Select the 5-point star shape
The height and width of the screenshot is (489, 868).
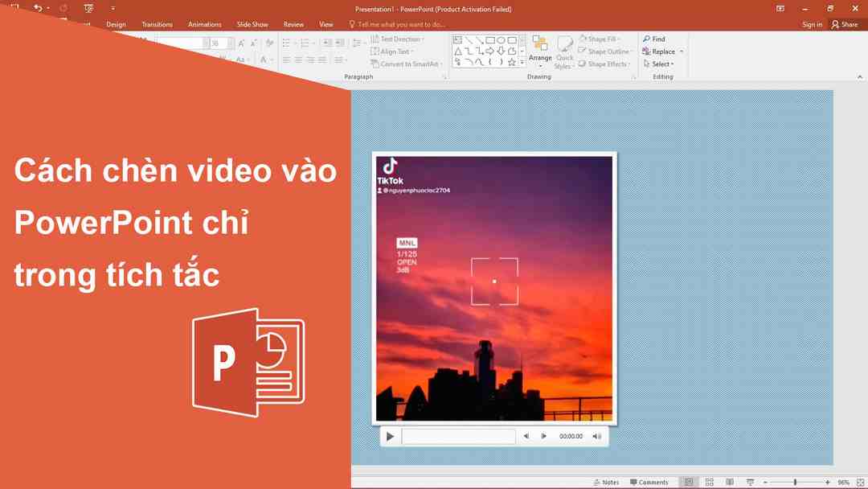pos(512,62)
